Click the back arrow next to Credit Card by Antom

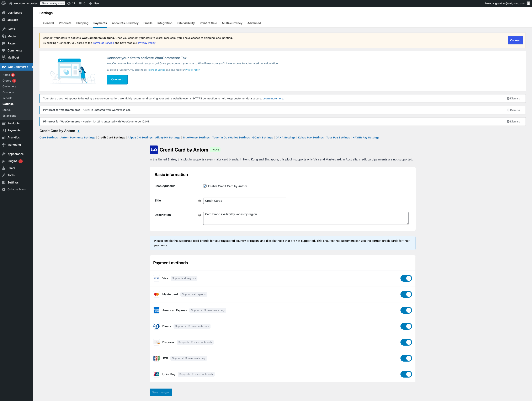pyautogui.click(x=78, y=131)
